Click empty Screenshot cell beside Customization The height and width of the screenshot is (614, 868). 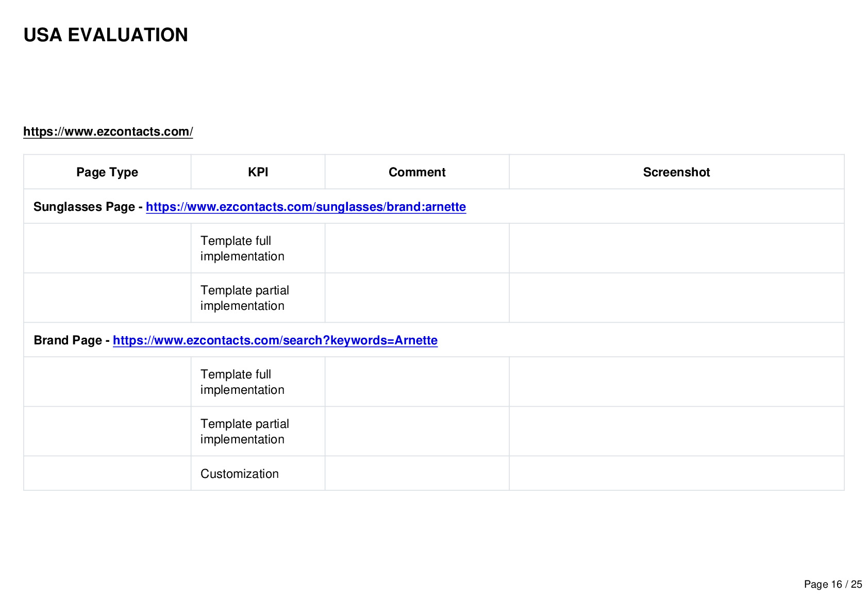coord(677,473)
